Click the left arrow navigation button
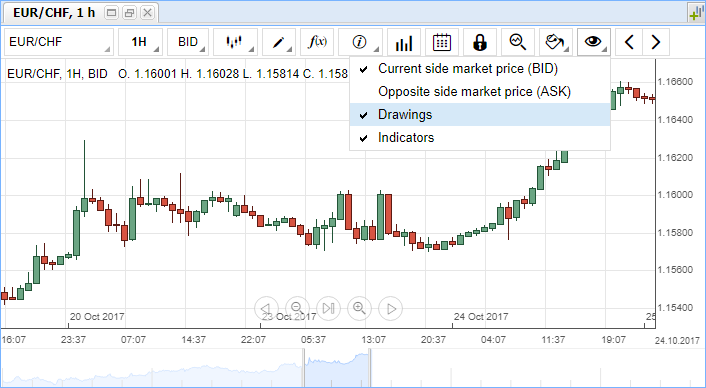The height and width of the screenshot is (388, 706). click(x=629, y=42)
